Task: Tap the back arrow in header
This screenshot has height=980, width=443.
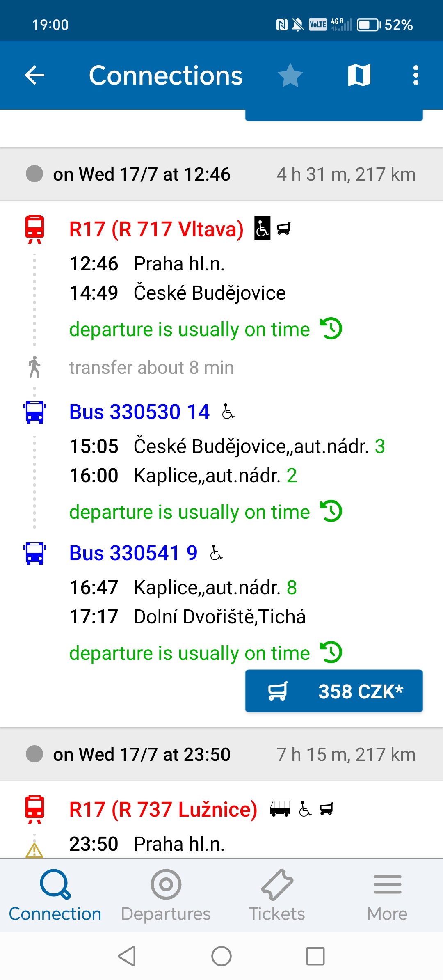Action: click(x=34, y=75)
